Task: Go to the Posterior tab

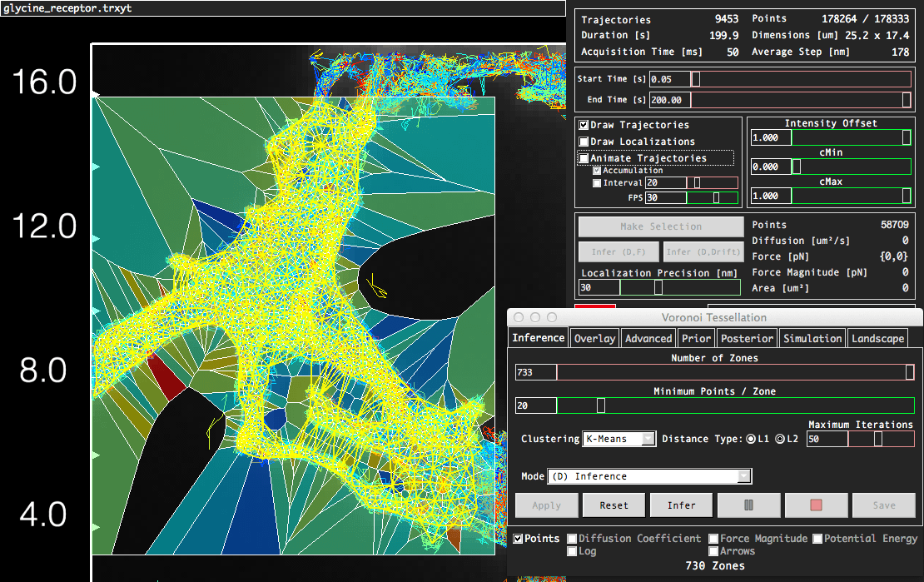Action: tap(747, 338)
